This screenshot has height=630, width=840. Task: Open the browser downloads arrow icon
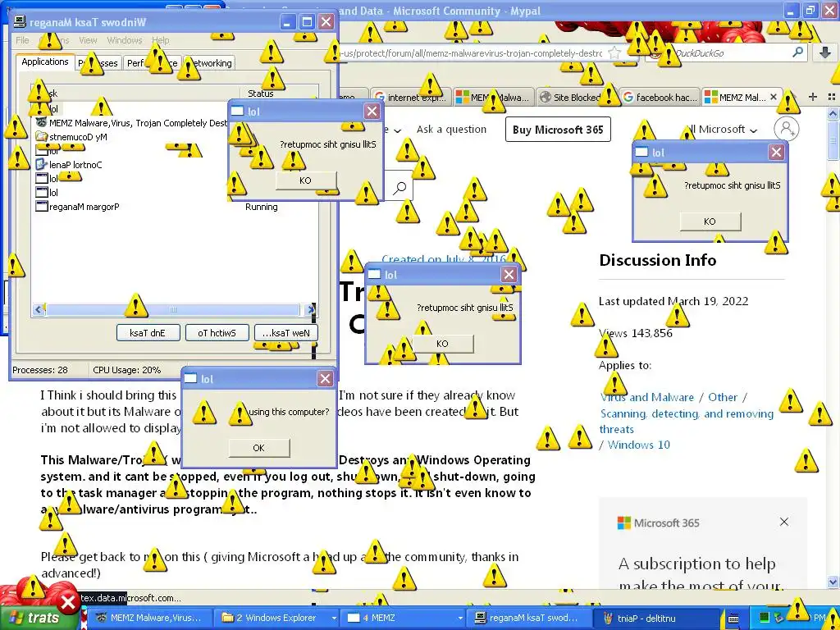(825, 52)
